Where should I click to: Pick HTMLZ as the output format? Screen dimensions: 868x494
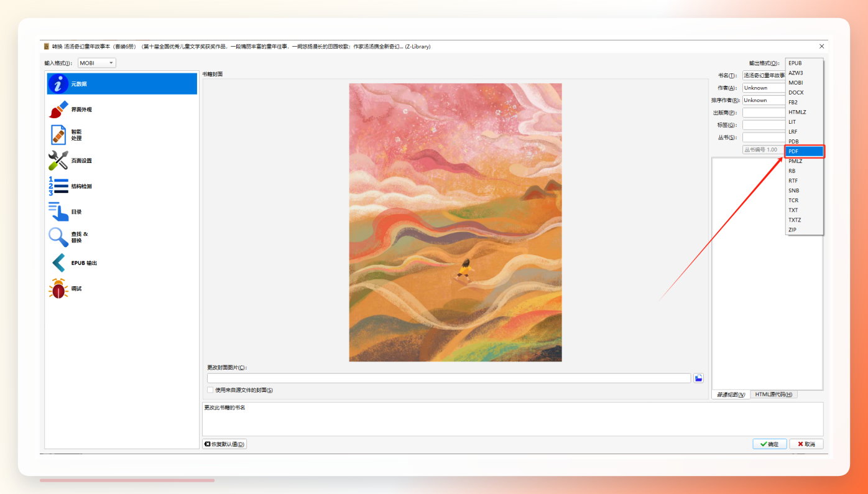805,112
